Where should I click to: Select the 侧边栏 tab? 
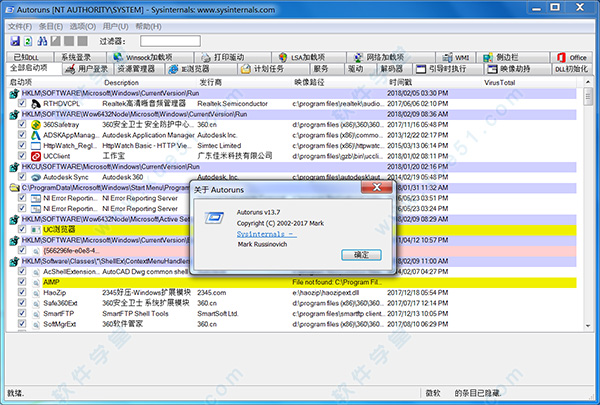513,57
